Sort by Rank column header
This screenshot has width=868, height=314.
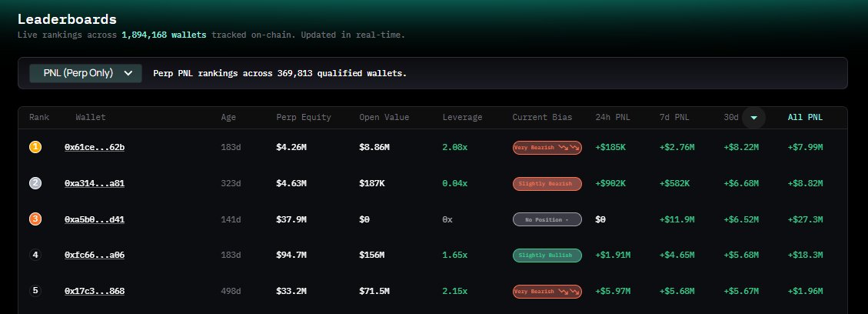point(39,118)
